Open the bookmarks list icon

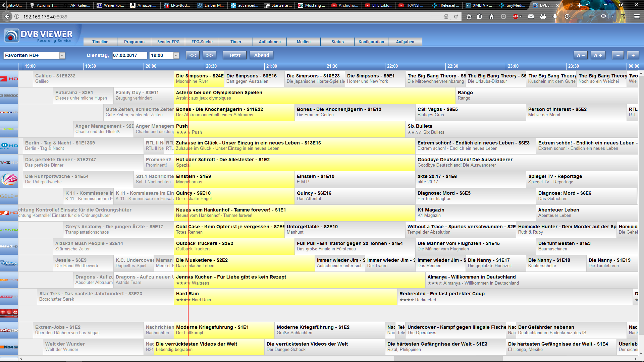click(x=479, y=16)
